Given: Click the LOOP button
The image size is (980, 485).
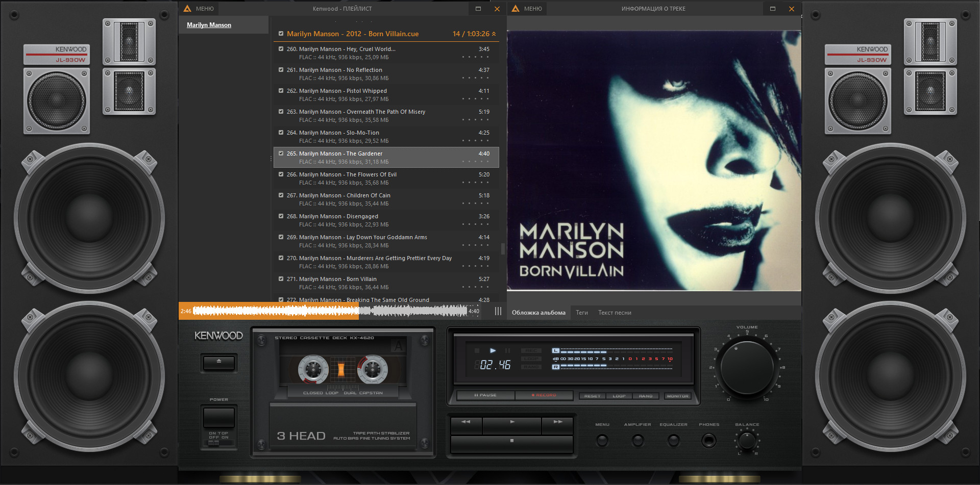Looking at the screenshot, I should [619, 396].
